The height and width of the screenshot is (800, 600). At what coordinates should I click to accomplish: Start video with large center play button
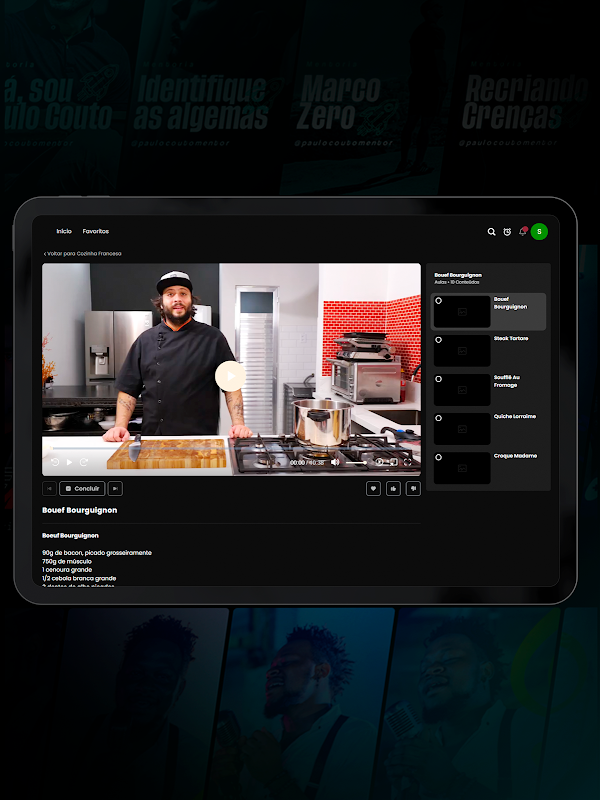click(x=230, y=376)
